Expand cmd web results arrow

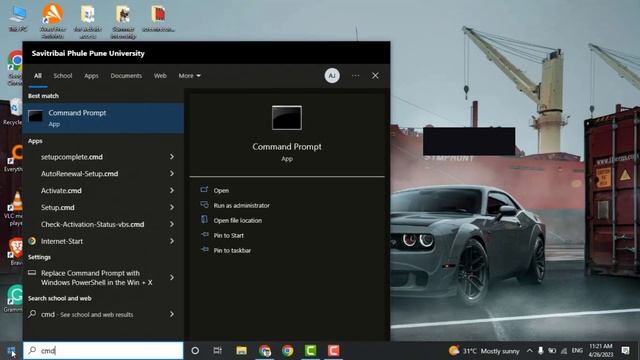(x=172, y=314)
